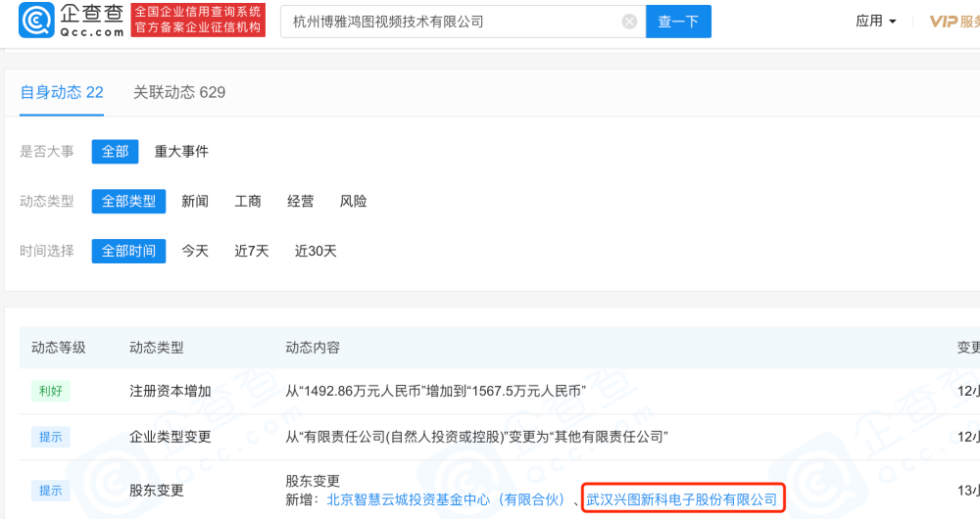Select the 全部 filter for 是否大事
This screenshot has width=980, height=519.
pos(115,151)
